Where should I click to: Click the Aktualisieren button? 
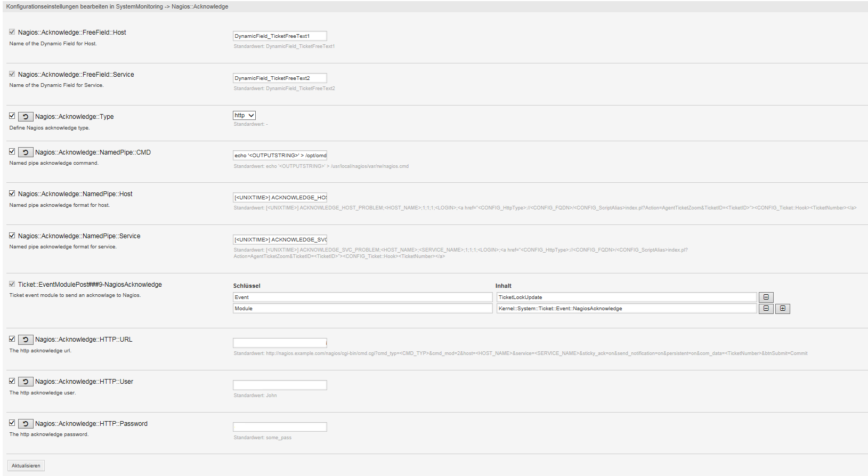point(26,466)
